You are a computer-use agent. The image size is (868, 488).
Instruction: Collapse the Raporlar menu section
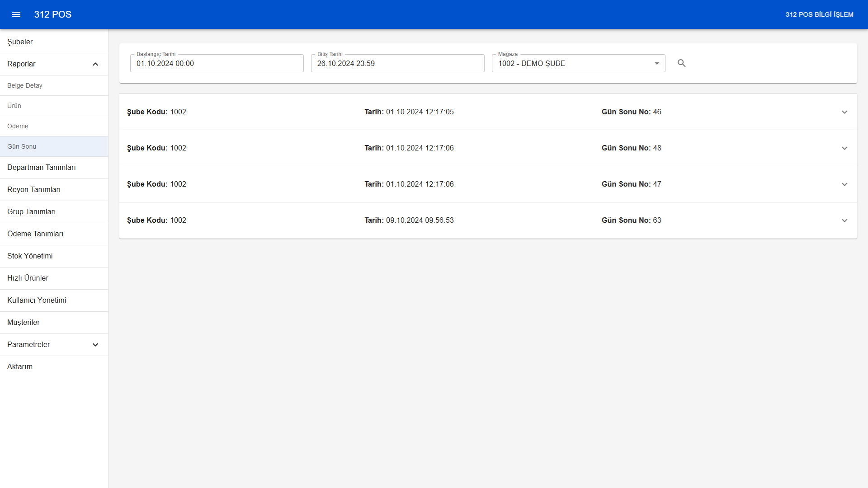[95, 64]
